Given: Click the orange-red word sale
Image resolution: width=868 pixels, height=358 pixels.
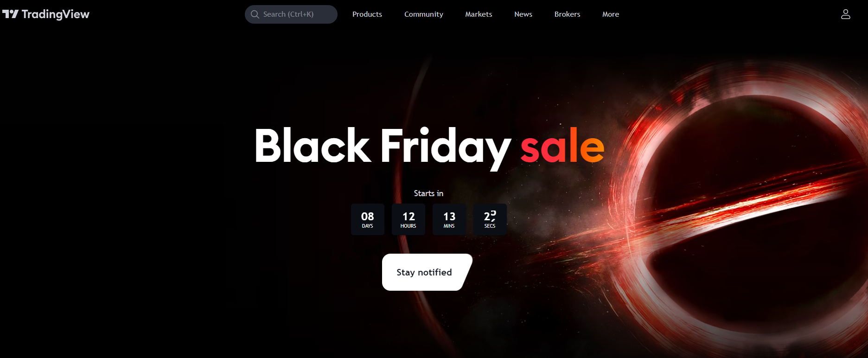Looking at the screenshot, I should coord(562,146).
